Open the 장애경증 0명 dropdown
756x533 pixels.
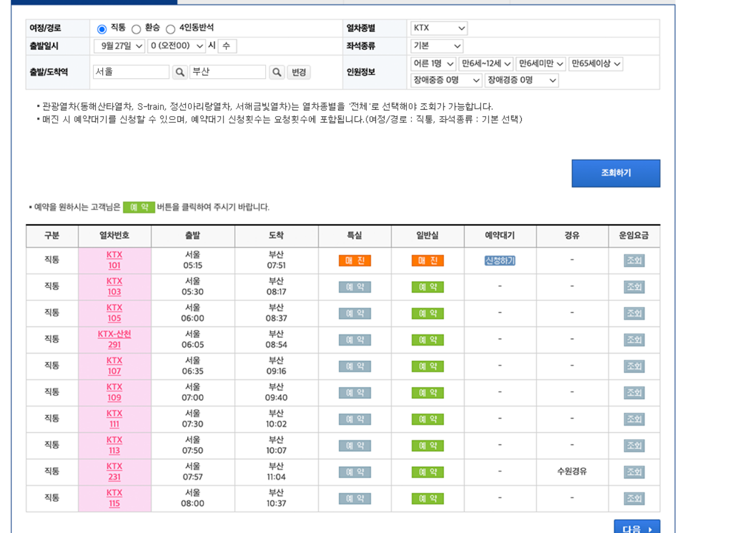point(521,81)
